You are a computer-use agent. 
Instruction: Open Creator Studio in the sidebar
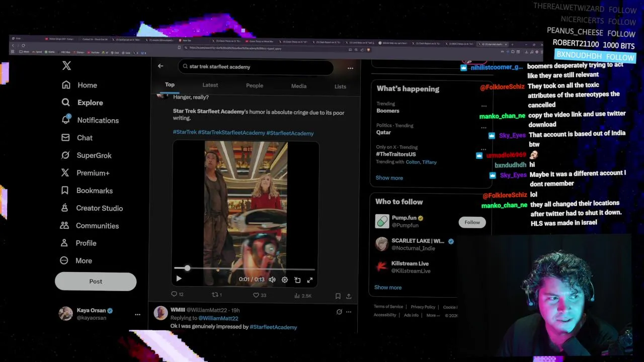click(92, 208)
